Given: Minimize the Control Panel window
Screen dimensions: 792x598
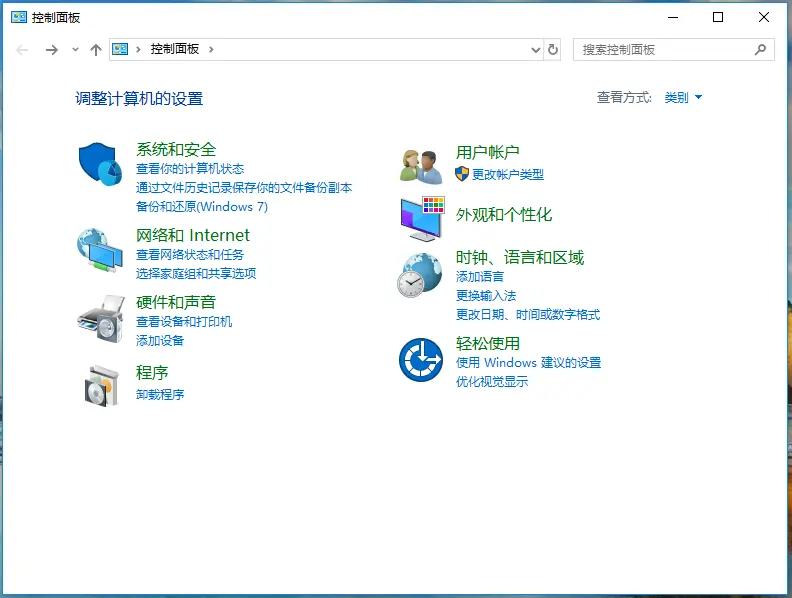Looking at the screenshot, I should click(673, 17).
